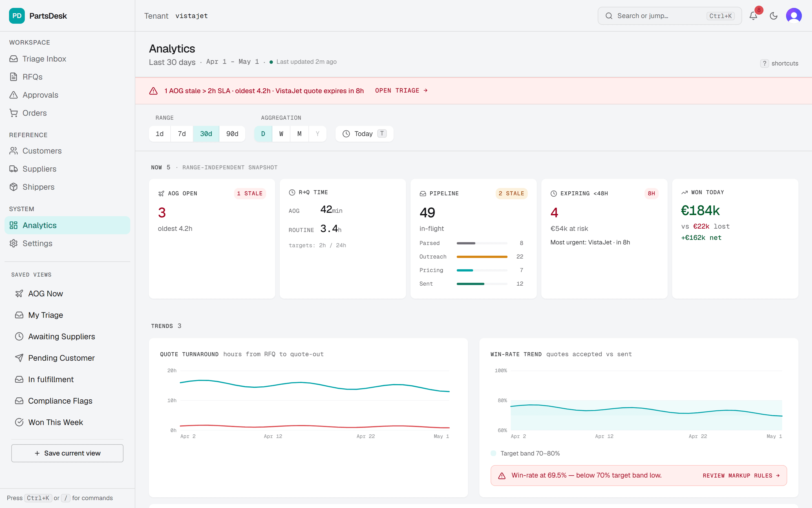Click the Shippers package icon
812x508 pixels.
(x=14, y=187)
